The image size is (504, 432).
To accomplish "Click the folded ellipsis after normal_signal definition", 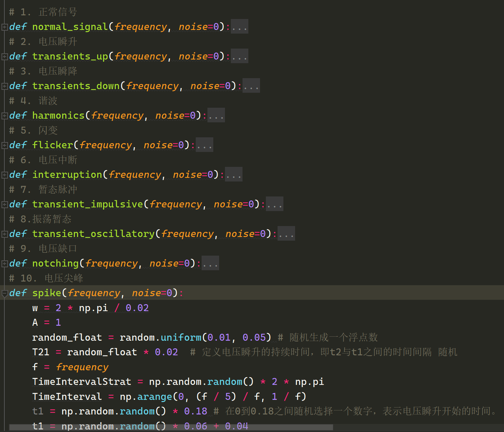I will (240, 27).
